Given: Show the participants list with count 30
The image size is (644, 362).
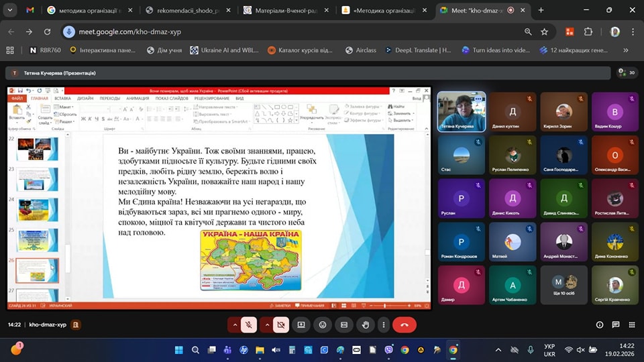Looking at the screenshot, I should (x=627, y=73).
